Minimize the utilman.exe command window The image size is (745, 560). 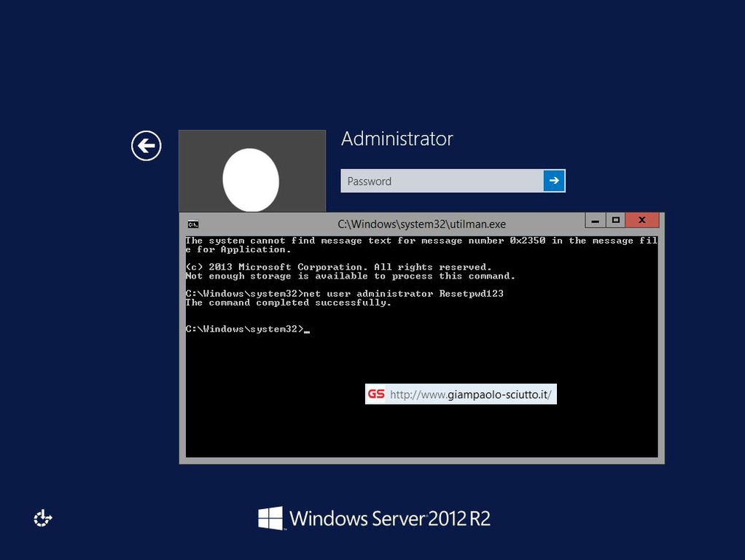point(595,220)
